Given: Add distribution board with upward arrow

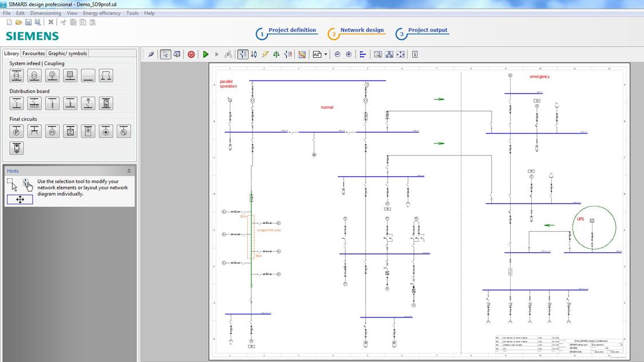Looking at the screenshot, I should point(88,104).
